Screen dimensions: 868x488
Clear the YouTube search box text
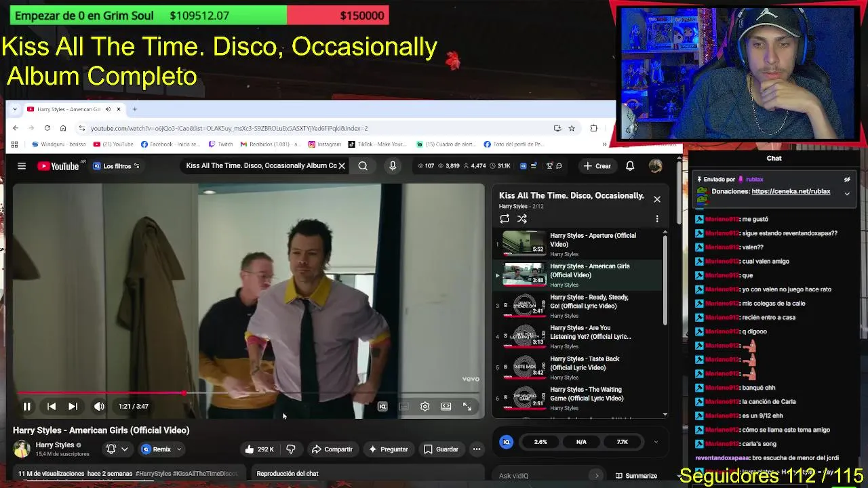[x=342, y=165]
